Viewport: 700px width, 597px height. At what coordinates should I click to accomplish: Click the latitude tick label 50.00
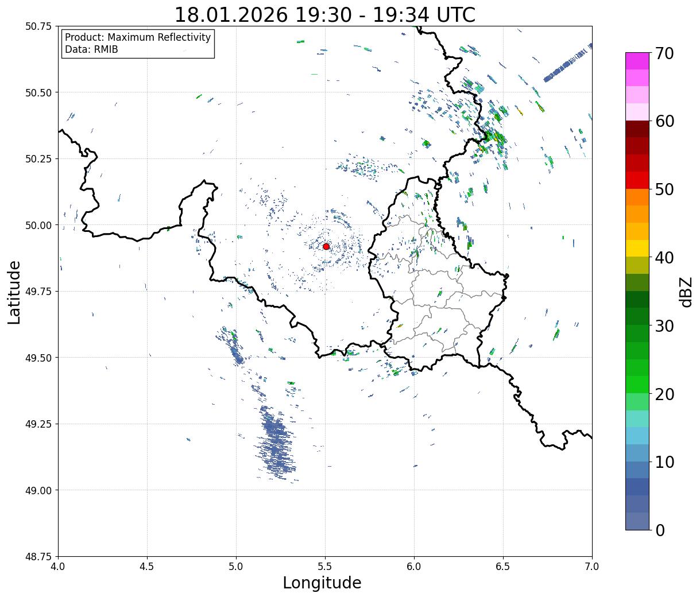point(38,225)
